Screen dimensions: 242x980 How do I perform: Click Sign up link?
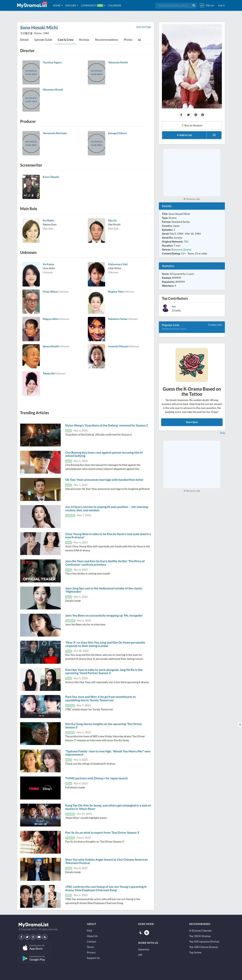(x=210, y=5)
